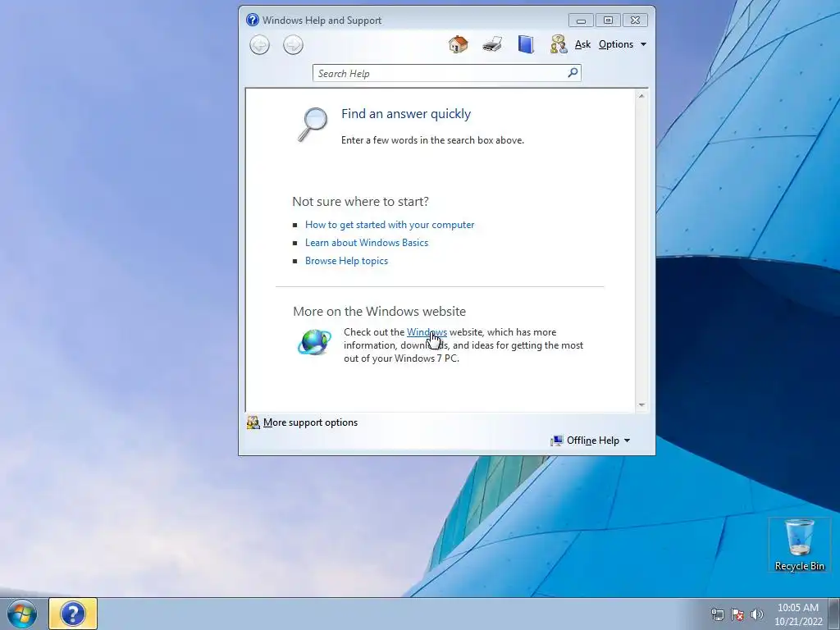The height and width of the screenshot is (630, 840).
Task: Click the volume speaker tray icon
Action: pos(757,614)
